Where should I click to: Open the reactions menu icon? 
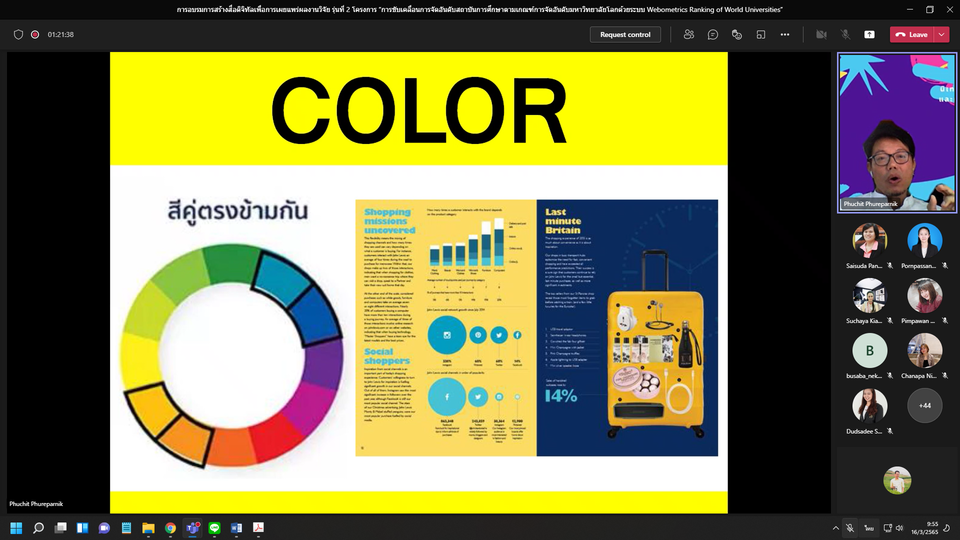[x=737, y=34]
